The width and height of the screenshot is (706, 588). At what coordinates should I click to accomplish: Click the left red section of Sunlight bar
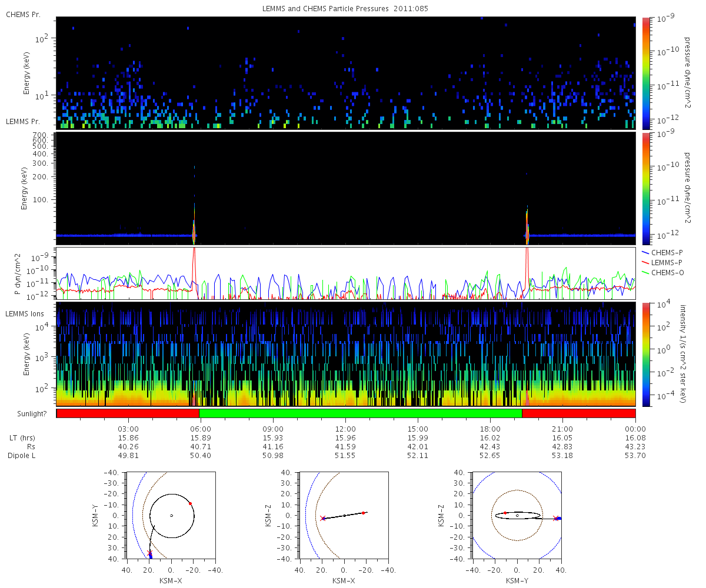click(128, 413)
